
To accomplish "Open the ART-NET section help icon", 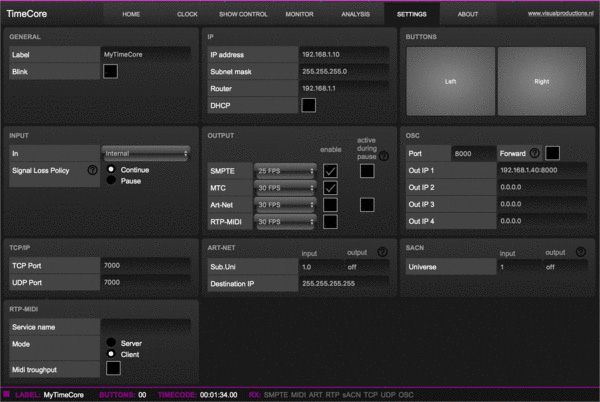I will pos(382,251).
